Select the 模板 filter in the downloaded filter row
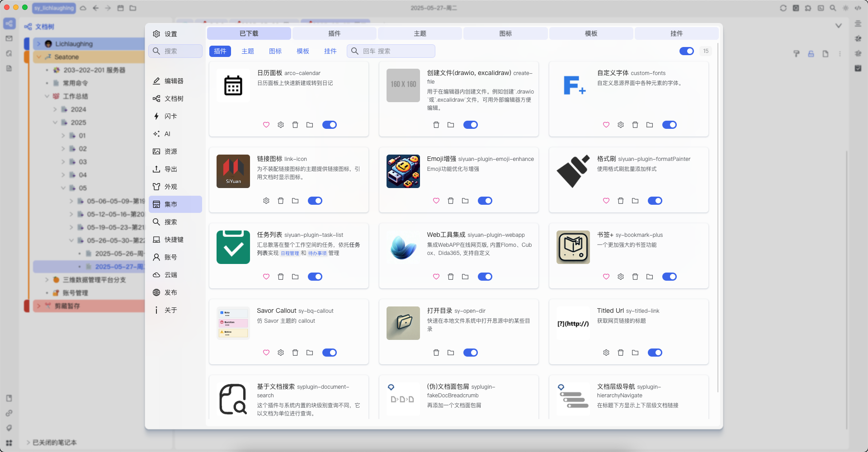 303,51
